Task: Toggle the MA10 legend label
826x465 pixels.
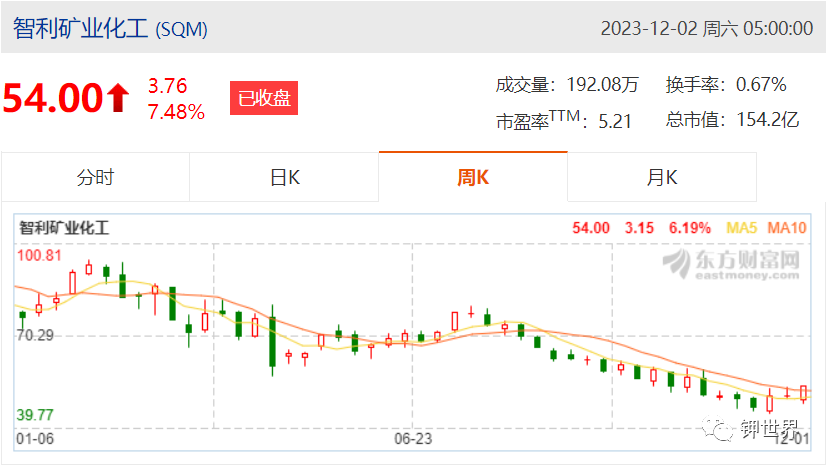Action: pyautogui.click(x=786, y=228)
